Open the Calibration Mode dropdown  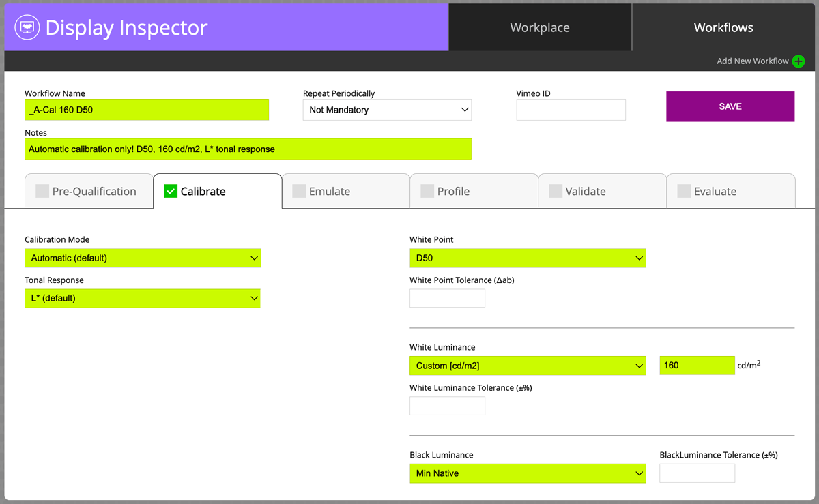pos(143,258)
